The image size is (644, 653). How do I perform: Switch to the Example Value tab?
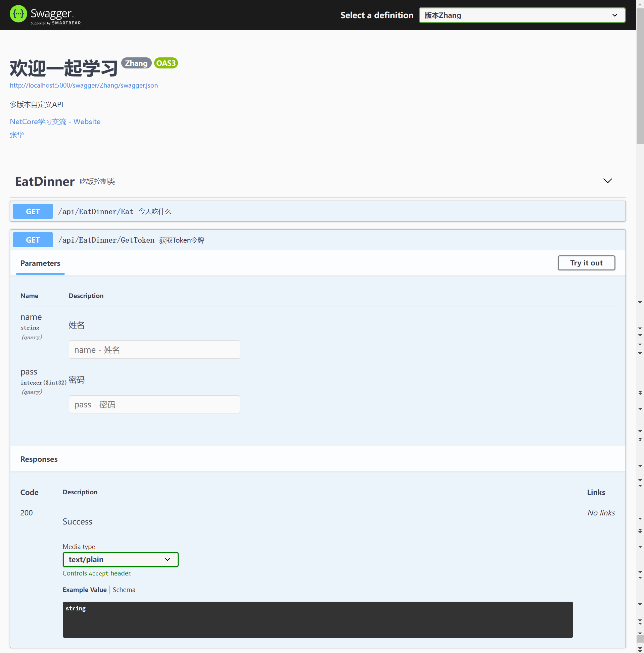(x=85, y=590)
